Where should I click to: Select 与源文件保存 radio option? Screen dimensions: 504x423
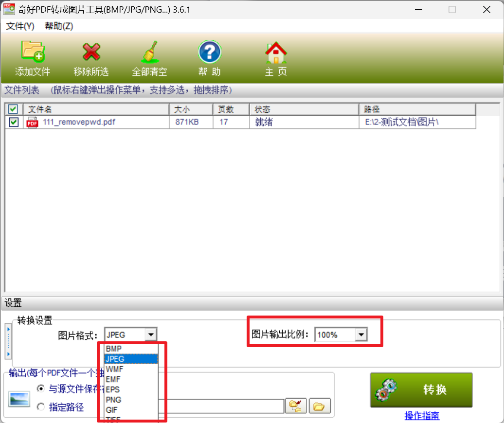(41, 388)
